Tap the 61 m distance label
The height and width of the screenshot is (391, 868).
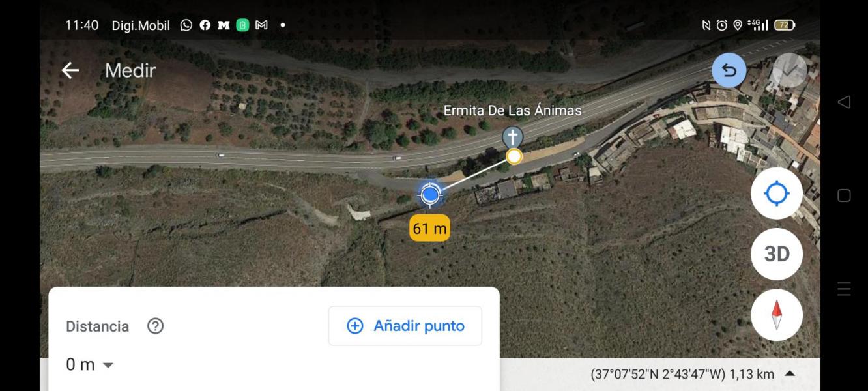tap(429, 228)
